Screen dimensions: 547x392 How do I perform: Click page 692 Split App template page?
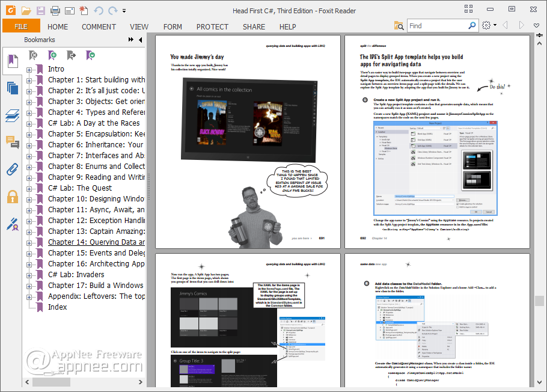437,142
